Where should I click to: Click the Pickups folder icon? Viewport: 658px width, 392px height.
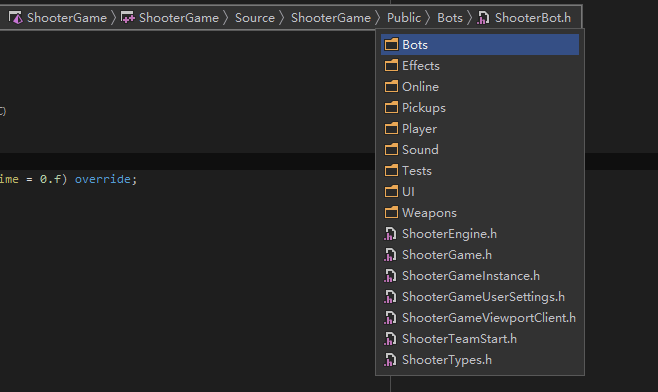click(x=391, y=107)
